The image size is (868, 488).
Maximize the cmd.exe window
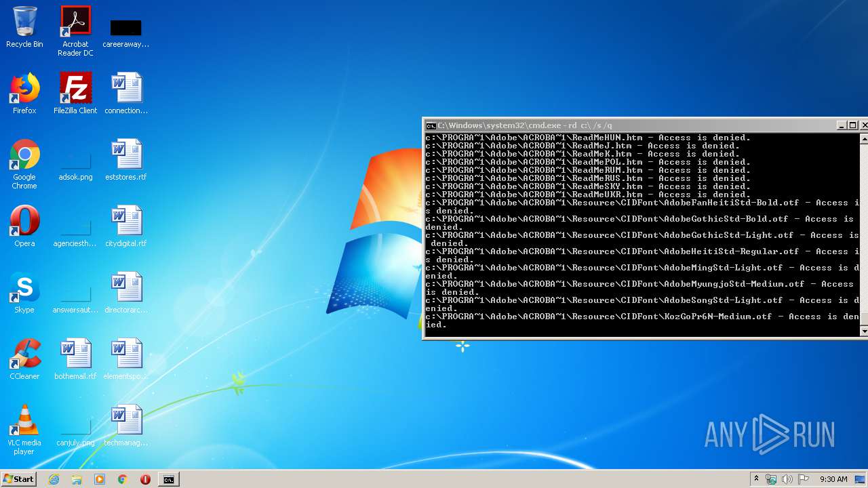point(854,125)
